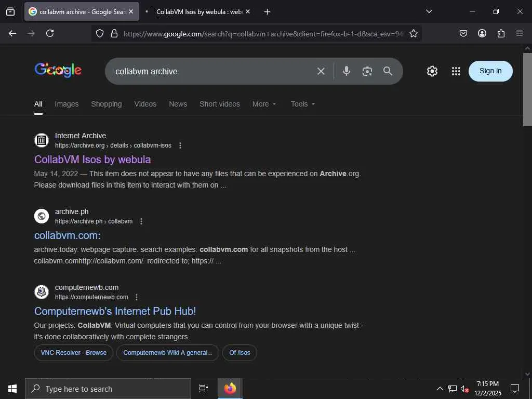The height and width of the screenshot is (399, 532).
Task: Select the News results tab
Action: click(x=178, y=104)
